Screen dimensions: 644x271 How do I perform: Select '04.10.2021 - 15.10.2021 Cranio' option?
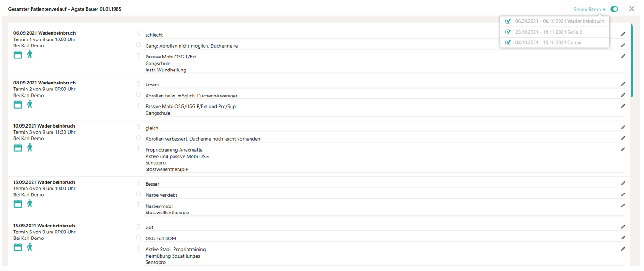point(548,43)
